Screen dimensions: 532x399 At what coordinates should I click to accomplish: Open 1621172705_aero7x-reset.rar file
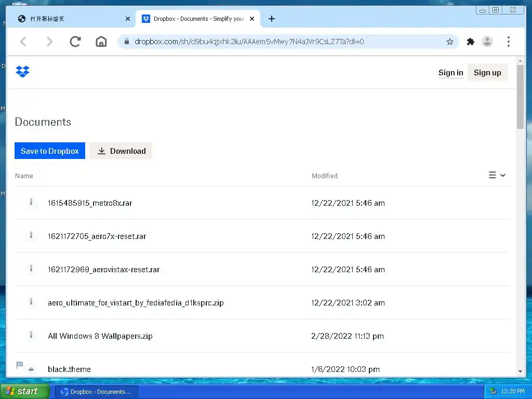[97, 236]
